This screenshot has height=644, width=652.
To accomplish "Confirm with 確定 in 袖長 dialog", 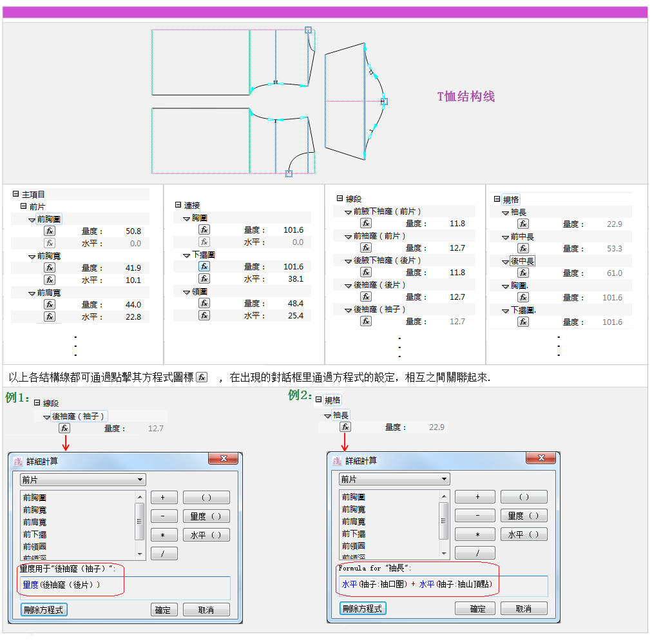I will point(477,609).
